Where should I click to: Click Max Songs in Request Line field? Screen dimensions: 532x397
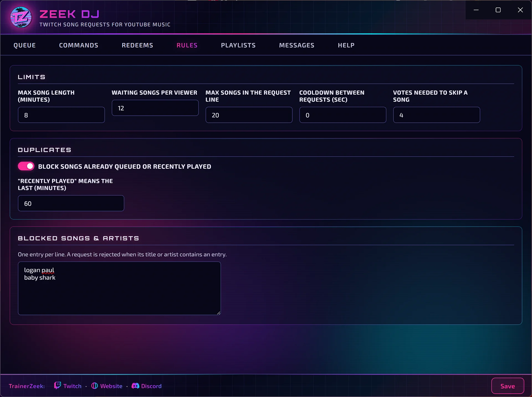249,115
